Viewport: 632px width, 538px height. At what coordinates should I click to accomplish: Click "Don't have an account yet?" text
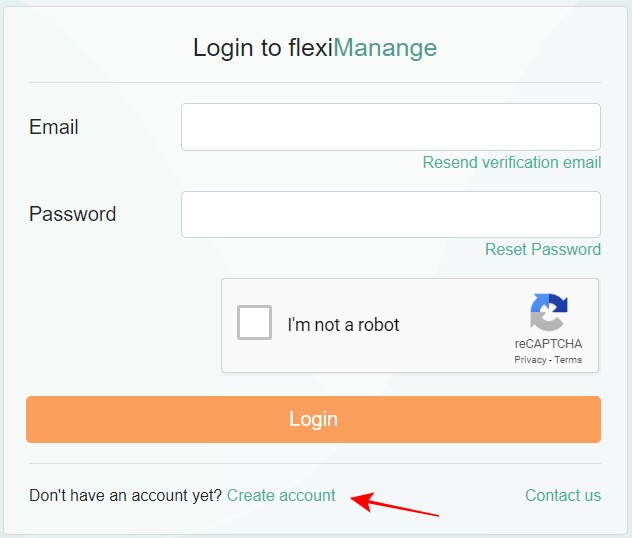(125, 495)
